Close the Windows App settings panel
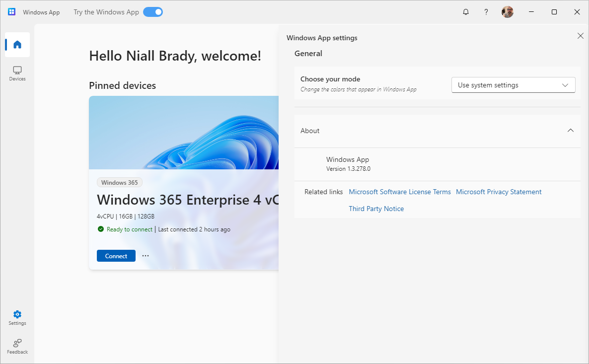Viewport: 589px width, 364px height. 581,36
